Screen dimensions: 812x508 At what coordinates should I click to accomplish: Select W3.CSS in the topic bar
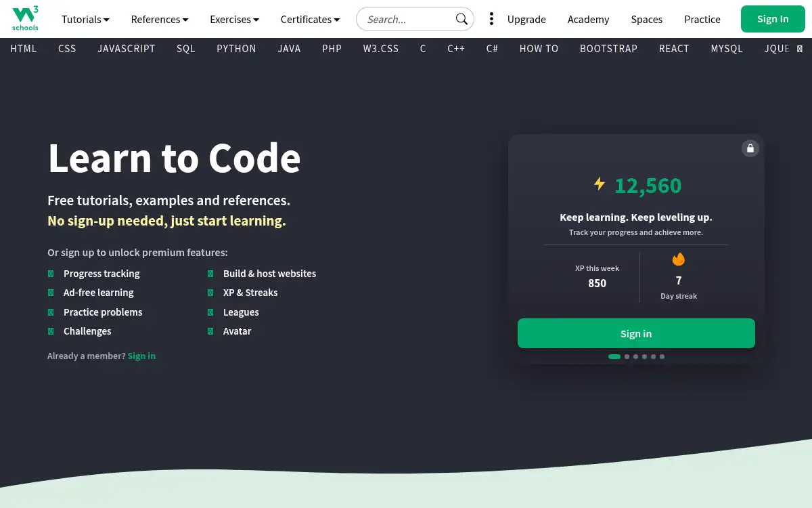click(x=381, y=49)
